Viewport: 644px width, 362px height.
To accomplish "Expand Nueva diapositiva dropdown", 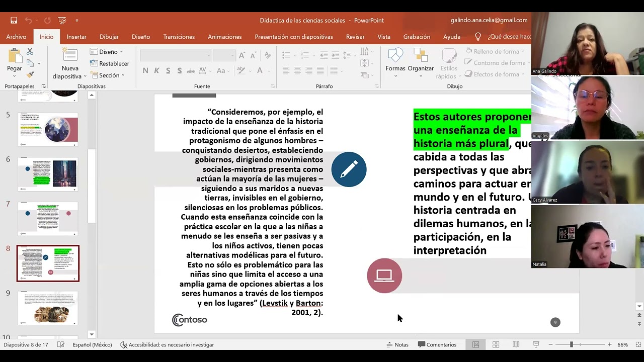I will pos(85,76).
